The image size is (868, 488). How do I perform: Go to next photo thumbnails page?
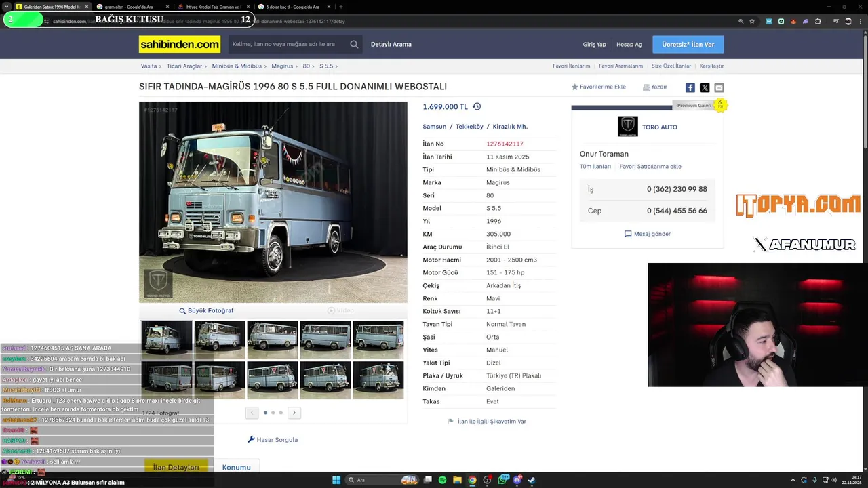pyautogui.click(x=294, y=412)
